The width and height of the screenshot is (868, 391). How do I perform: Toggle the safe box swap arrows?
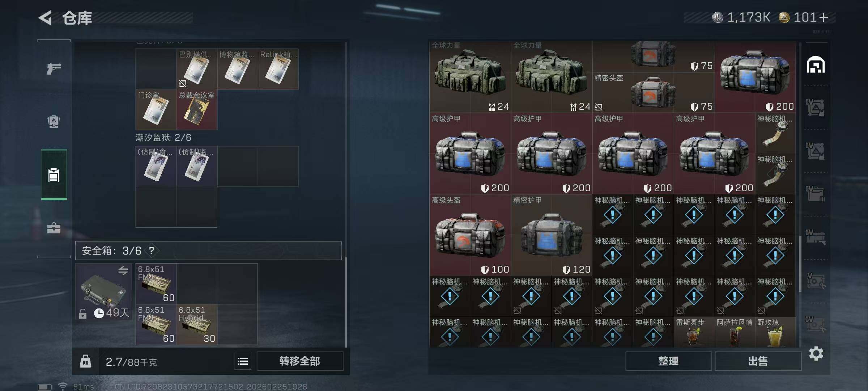(x=123, y=270)
